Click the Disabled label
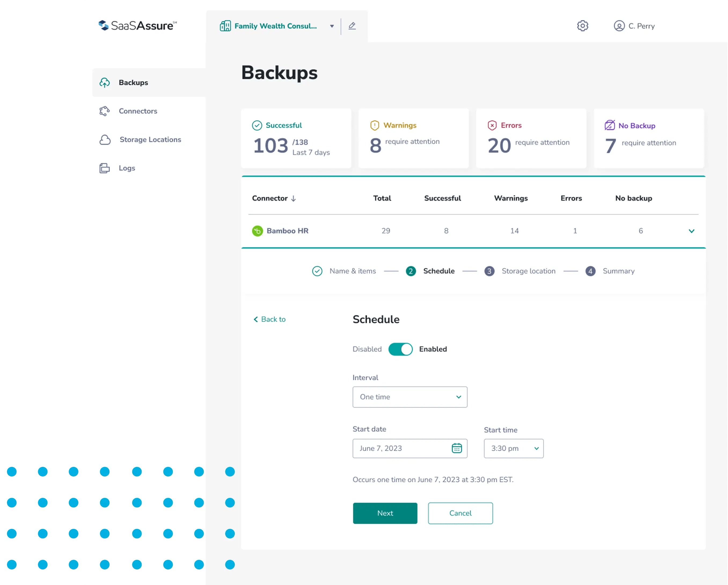This screenshot has height=585, width=728. pos(367,349)
